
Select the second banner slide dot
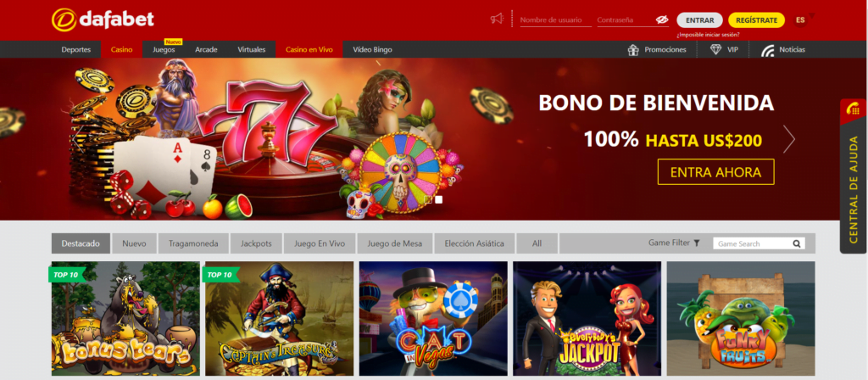click(439, 199)
